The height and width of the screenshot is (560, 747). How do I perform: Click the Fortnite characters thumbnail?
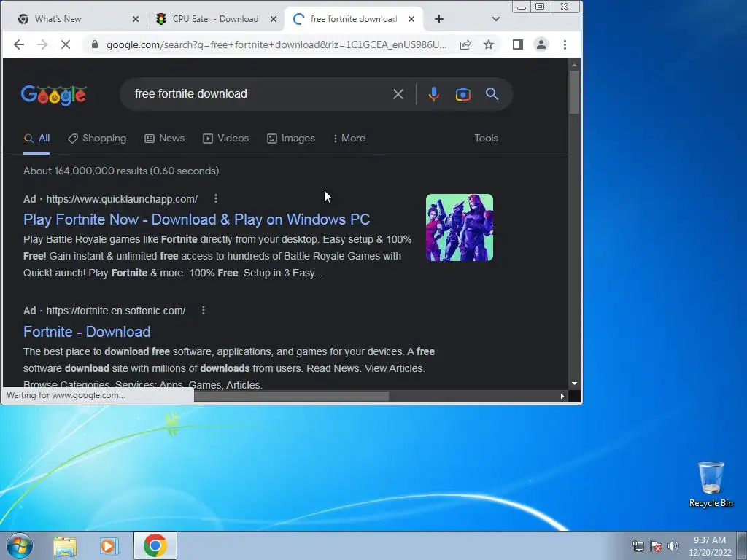click(x=460, y=227)
